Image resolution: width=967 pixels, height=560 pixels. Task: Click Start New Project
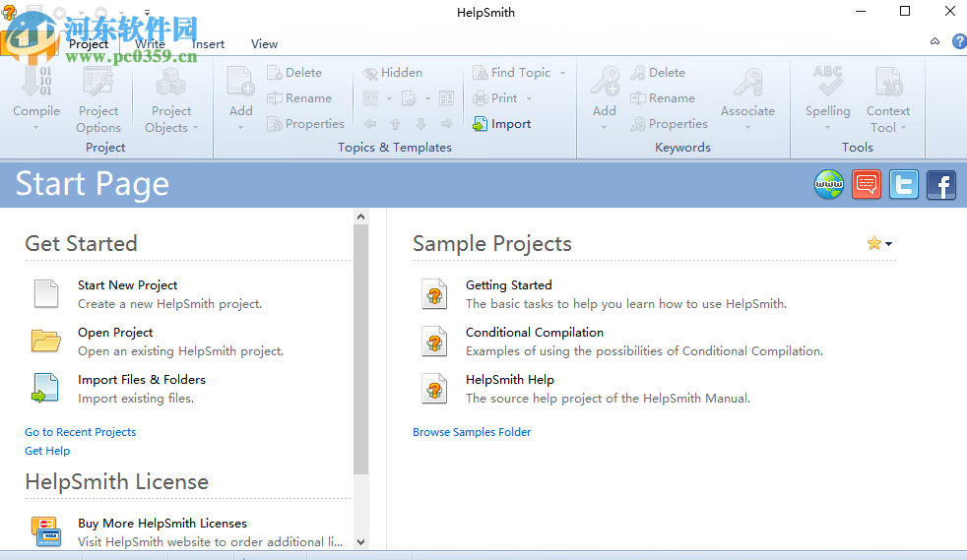click(x=128, y=285)
